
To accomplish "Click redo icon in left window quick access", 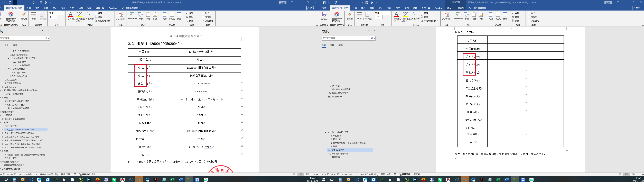I will [x=10, y=3].
